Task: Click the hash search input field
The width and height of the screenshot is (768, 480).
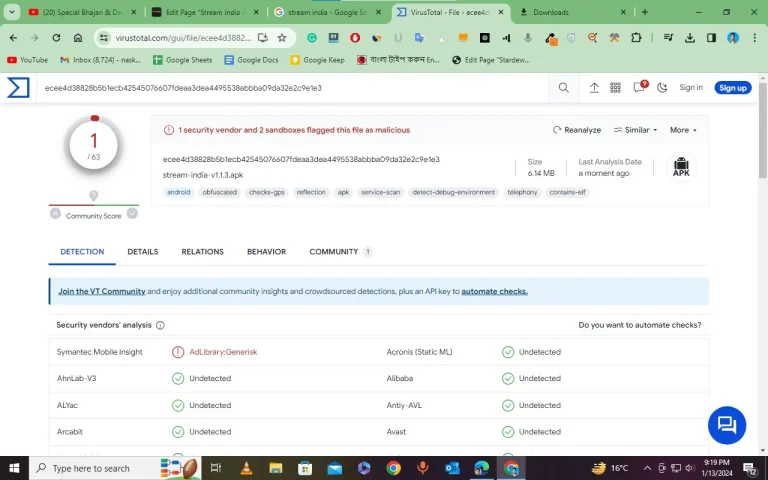Action: coord(293,88)
